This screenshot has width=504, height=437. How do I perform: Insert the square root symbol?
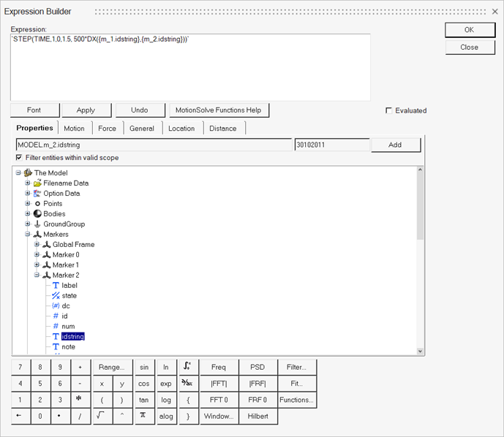tap(100, 417)
